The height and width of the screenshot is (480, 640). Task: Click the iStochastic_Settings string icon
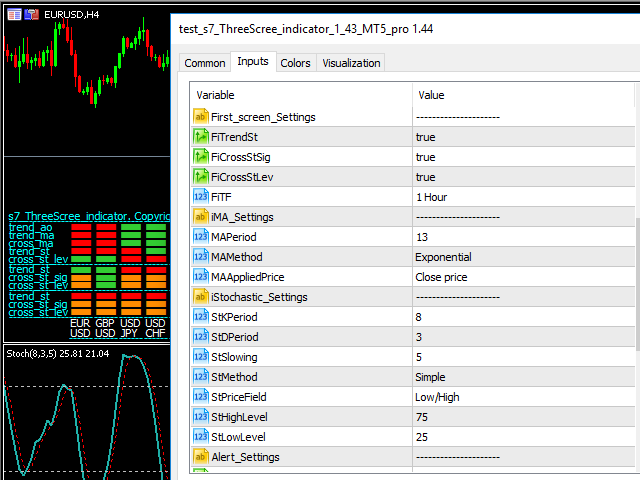(x=200, y=297)
